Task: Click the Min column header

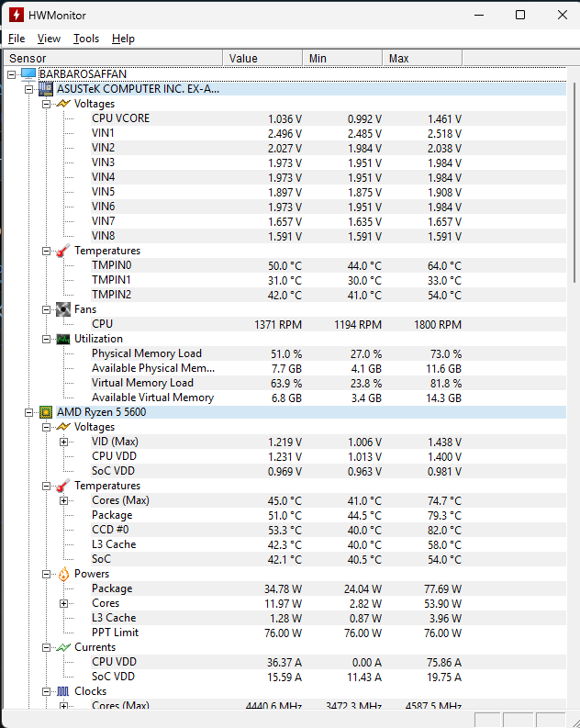Action: click(342, 58)
